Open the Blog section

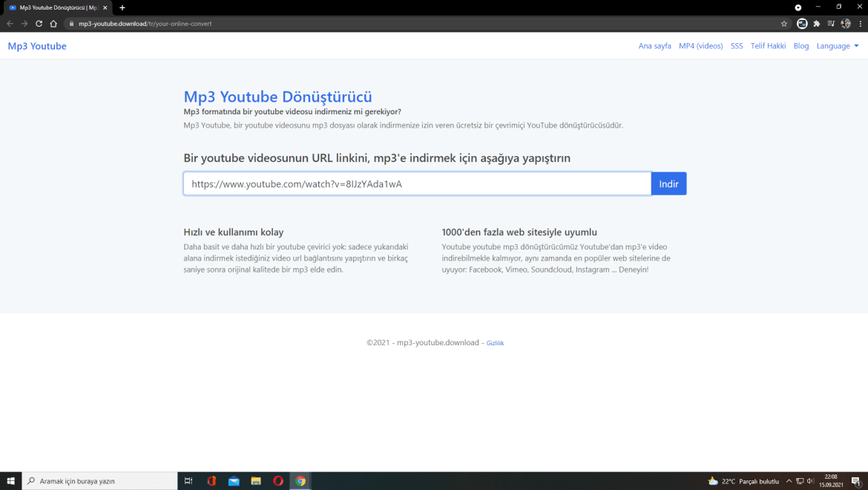800,45
